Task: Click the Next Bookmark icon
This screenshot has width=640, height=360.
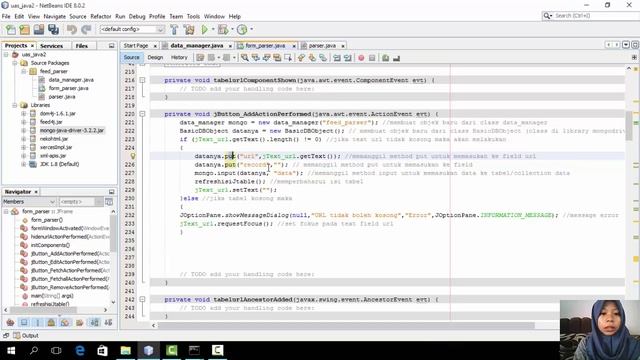Action: [x=312, y=58]
